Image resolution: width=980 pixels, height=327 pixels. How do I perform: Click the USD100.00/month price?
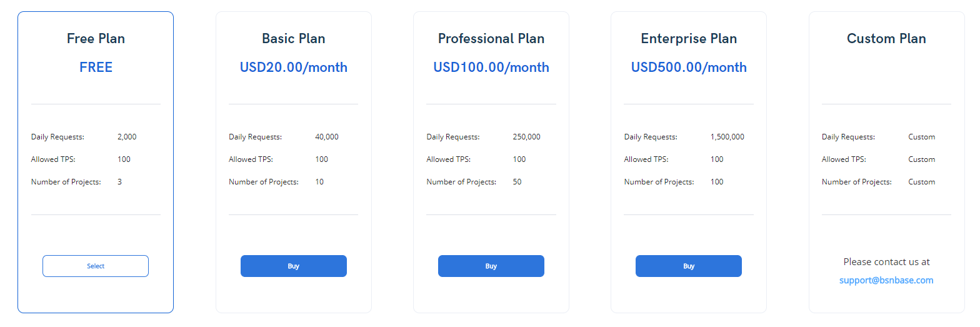(491, 67)
